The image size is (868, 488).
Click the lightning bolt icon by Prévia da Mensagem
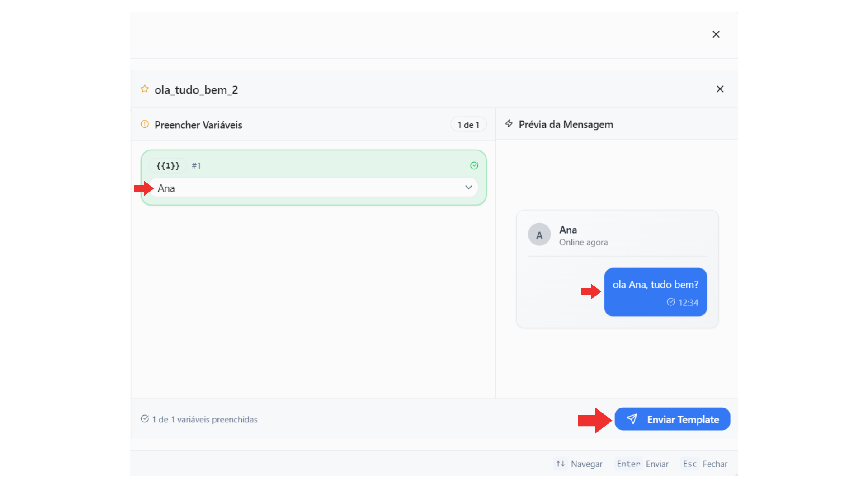[509, 124]
